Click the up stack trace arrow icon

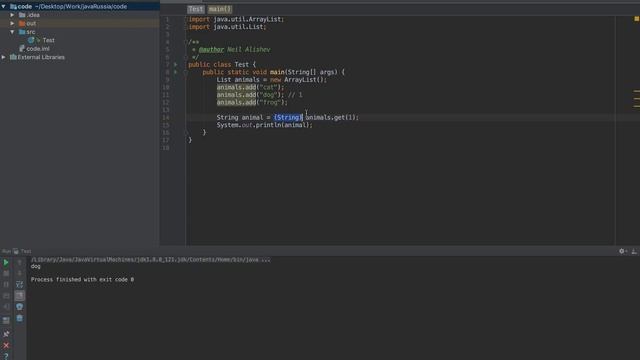(x=20, y=262)
